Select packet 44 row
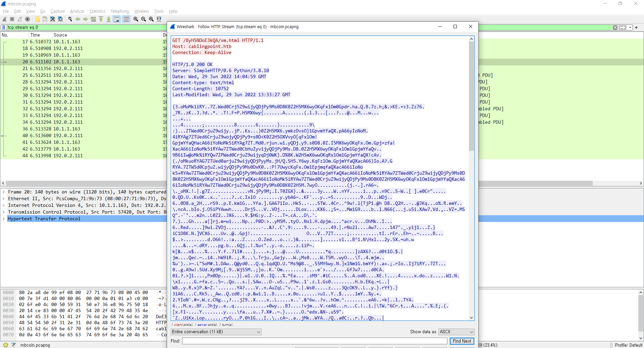Viewport: 644px width, 348px height. coord(84,156)
